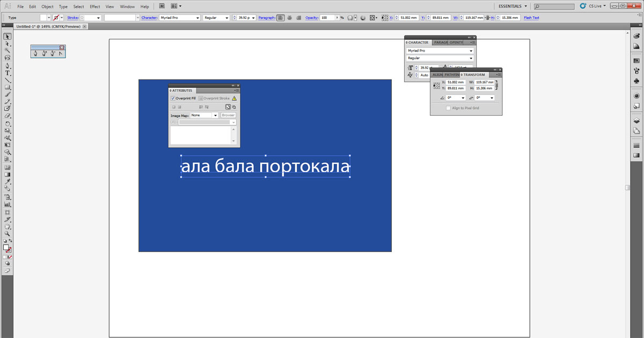This screenshot has width=644, height=338.
Task: Activate the Magic Wand tool
Action: [x=8, y=51]
